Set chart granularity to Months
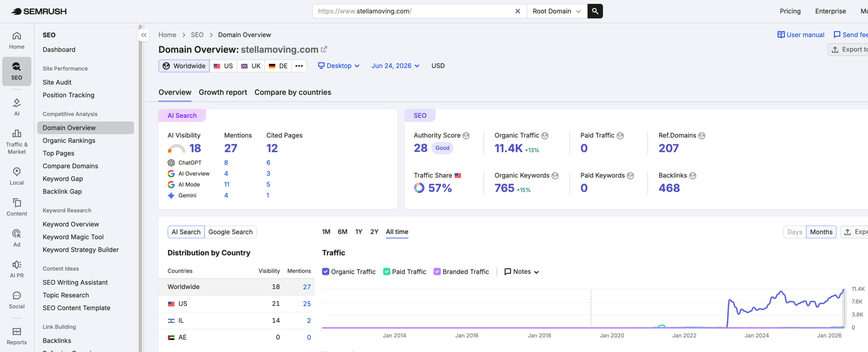Screen dimensions: 868x352 tap(821, 232)
